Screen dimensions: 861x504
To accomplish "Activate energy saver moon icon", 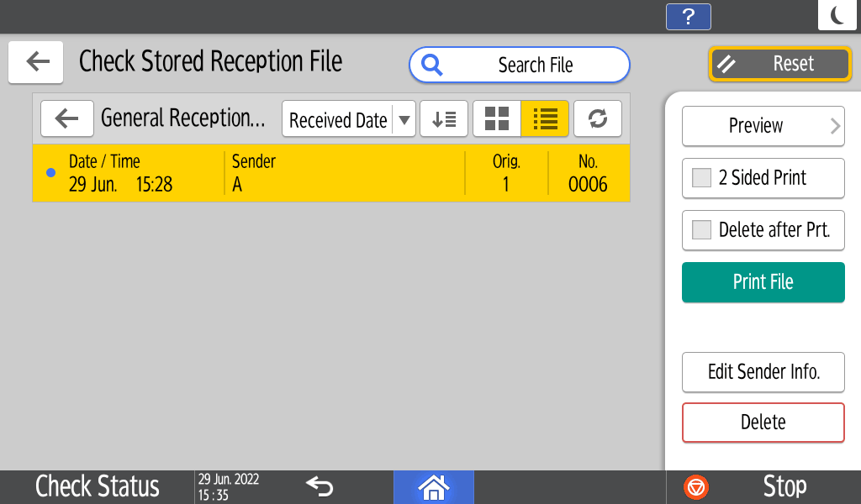I will point(837,15).
